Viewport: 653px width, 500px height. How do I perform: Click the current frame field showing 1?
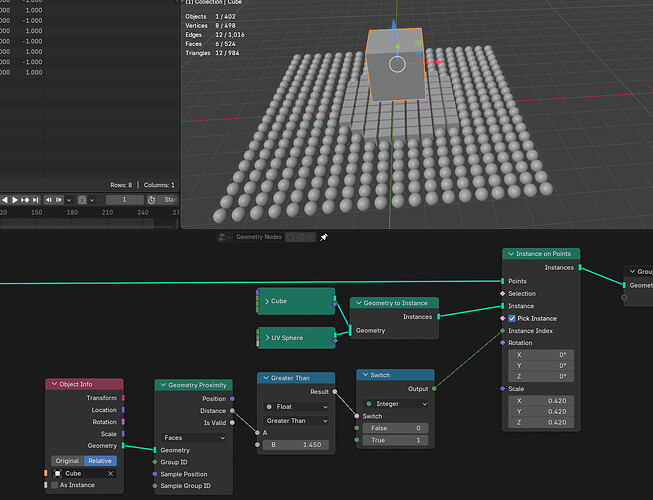point(124,200)
